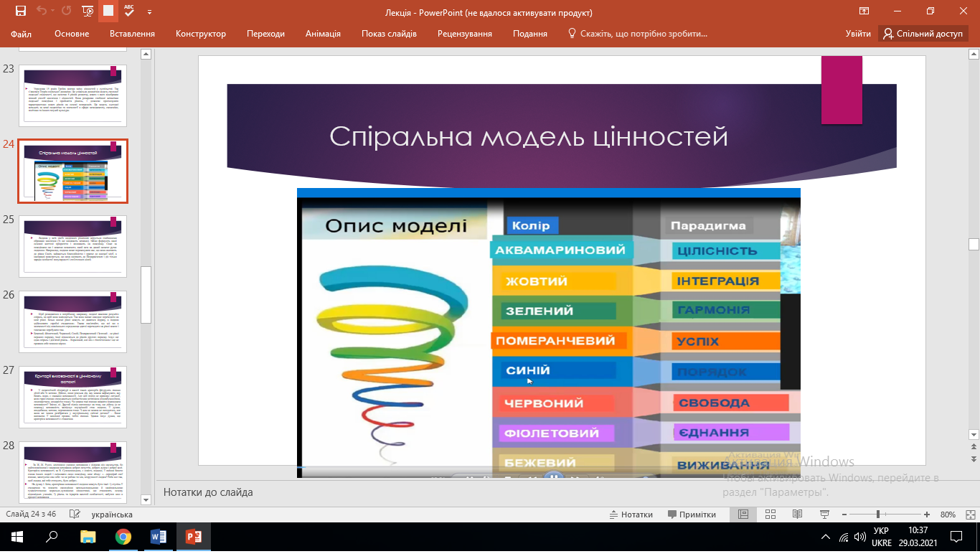Start slideshow from beginning icon
980x559 pixels.
(88, 11)
